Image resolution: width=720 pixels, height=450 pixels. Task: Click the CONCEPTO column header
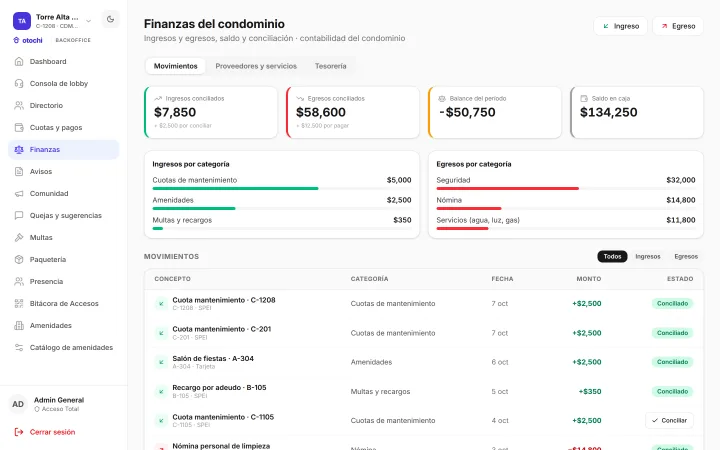tap(172, 279)
